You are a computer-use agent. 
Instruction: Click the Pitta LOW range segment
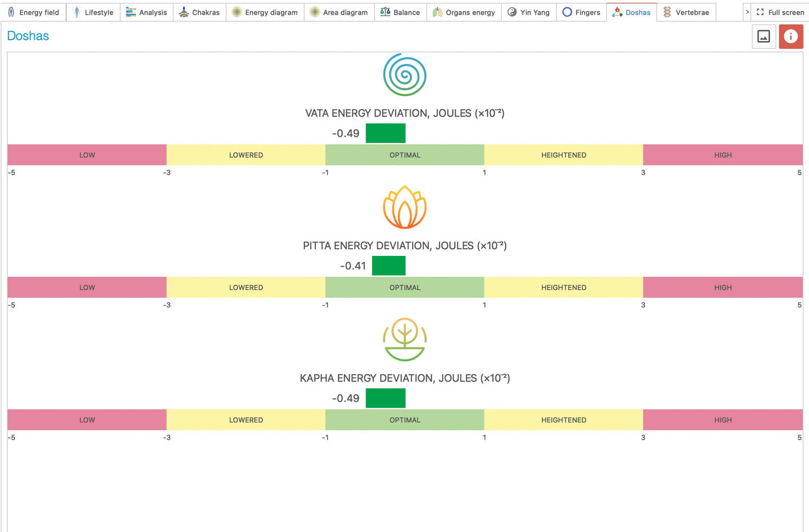[87, 287]
